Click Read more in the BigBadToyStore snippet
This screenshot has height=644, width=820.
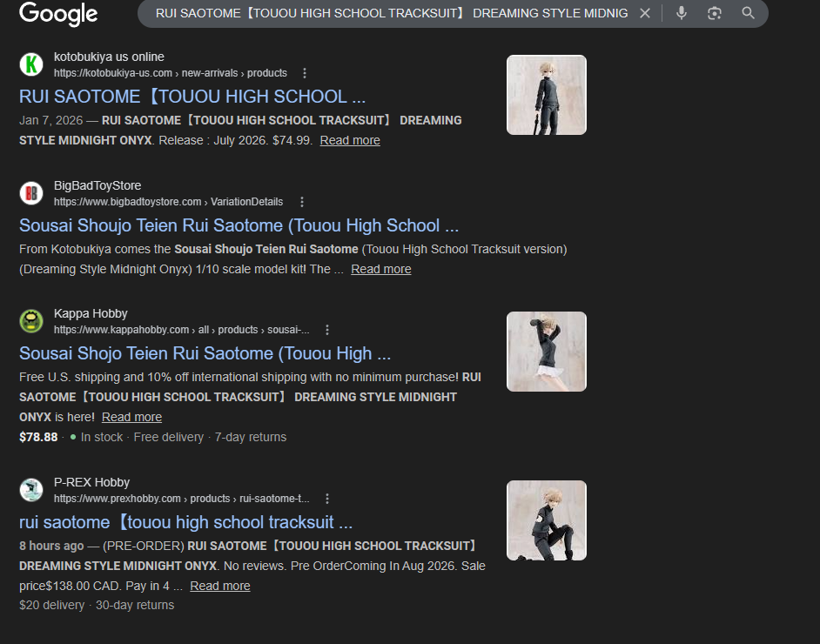pyautogui.click(x=380, y=269)
